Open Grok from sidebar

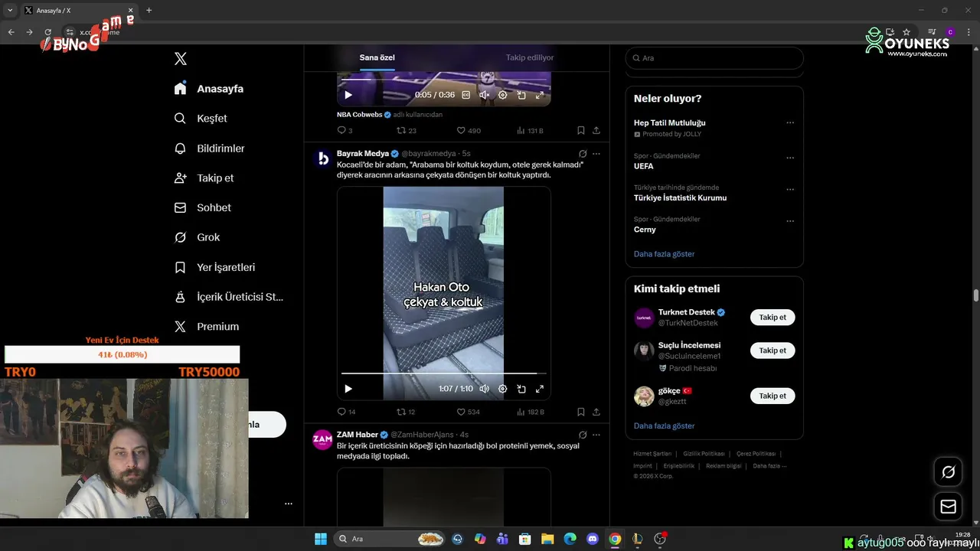tap(197, 237)
